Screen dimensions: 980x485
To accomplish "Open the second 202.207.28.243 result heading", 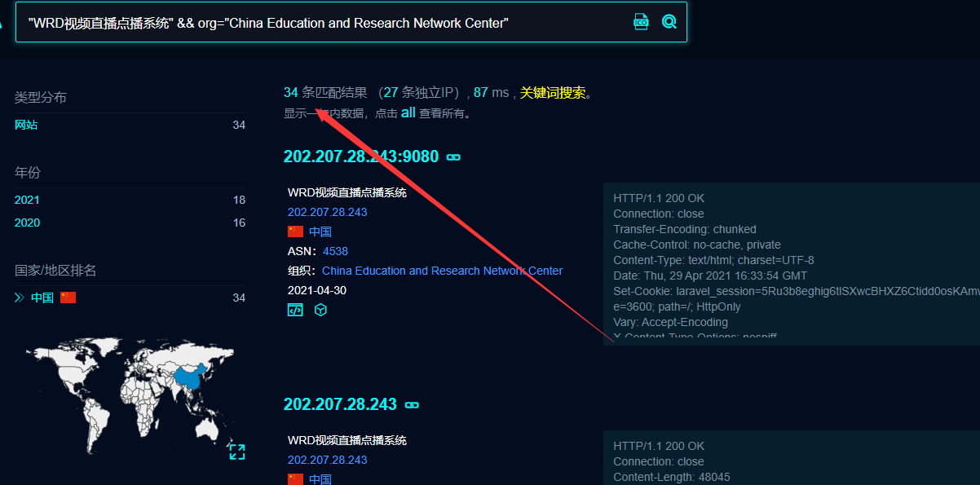I will [340, 404].
